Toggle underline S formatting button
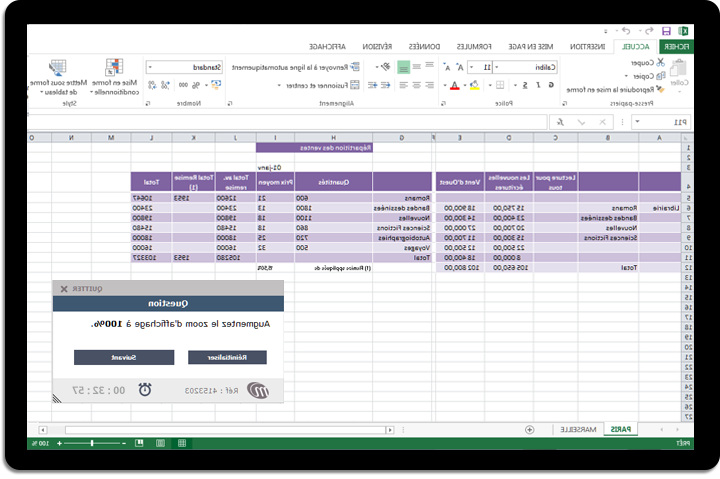Screen dimensions: 720x479 click(523, 85)
